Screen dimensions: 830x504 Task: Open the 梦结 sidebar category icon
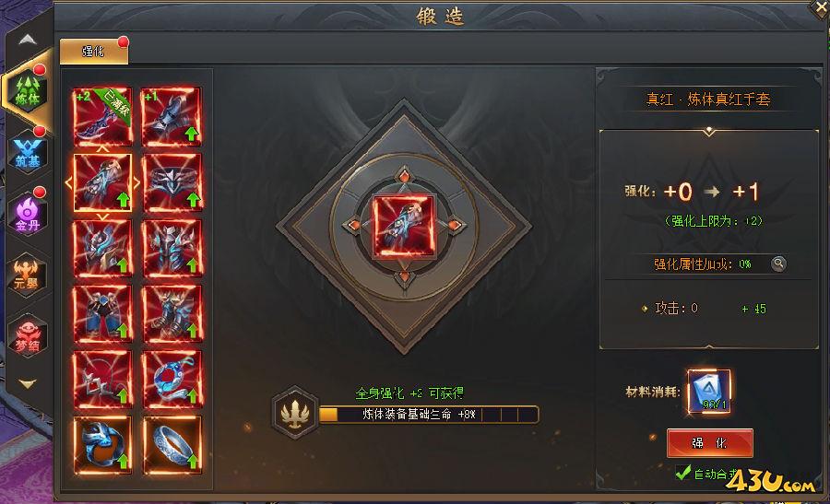coord(28,337)
